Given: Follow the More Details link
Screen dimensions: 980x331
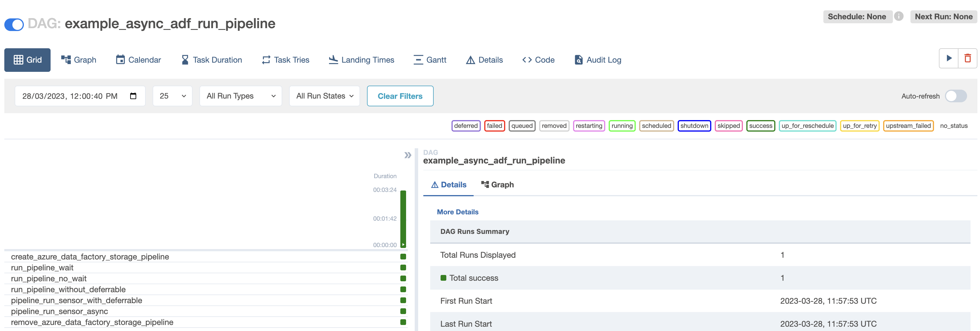Looking at the screenshot, I should pos(457,212).
